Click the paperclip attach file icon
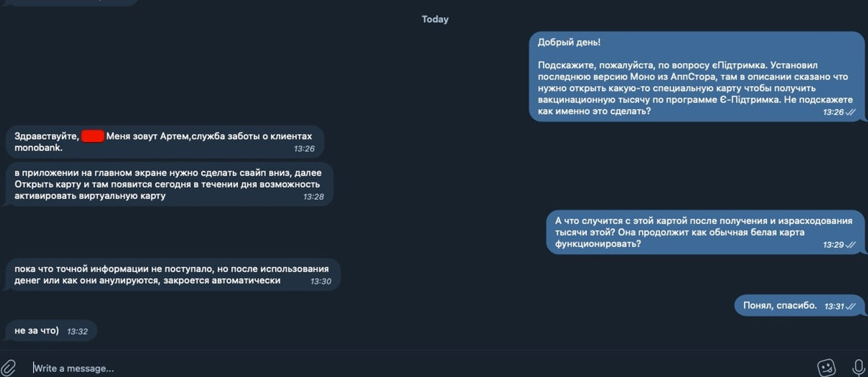 8,368
